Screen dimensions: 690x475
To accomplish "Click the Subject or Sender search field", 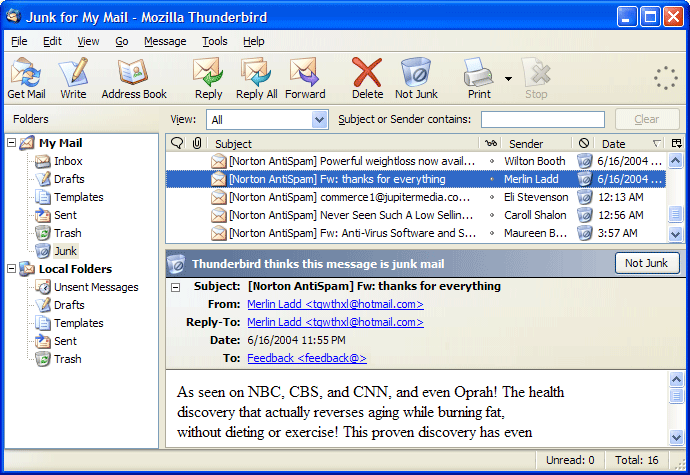I will pyautogui.click(x=543, y=119).
